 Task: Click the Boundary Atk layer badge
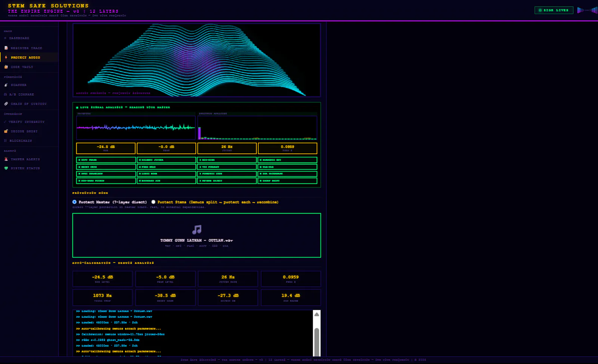pos(166,181)
